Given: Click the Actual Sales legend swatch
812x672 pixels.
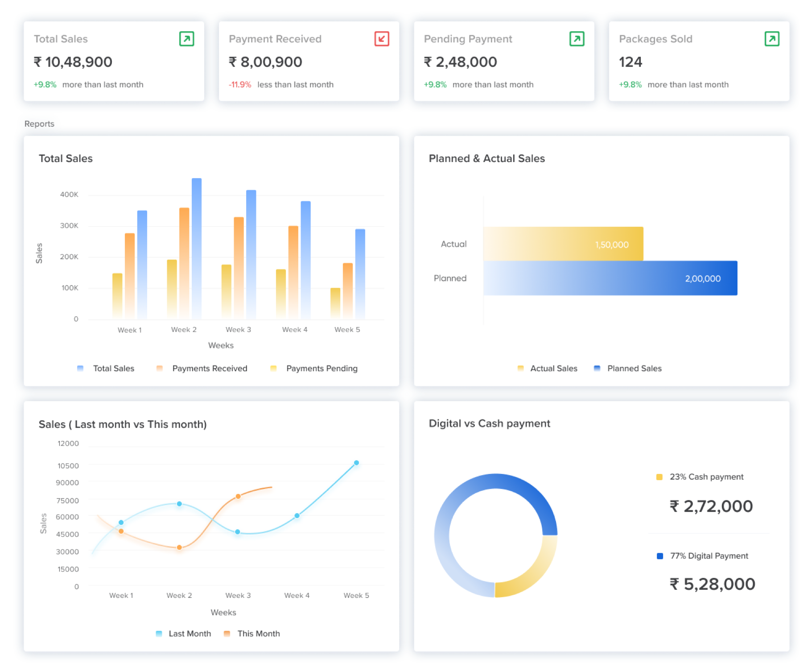Looking at the screenshot, I should coord(520,369).
